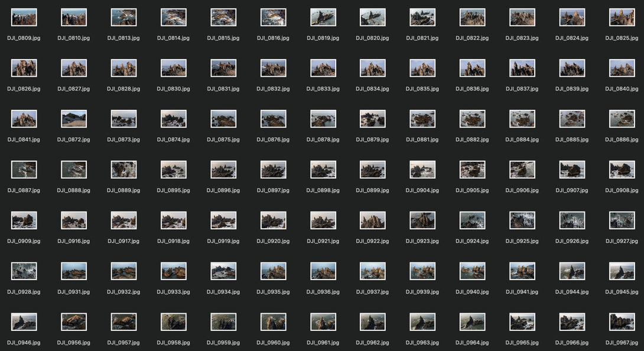Click the DJI_0899.jpg name label
The width and height of the screenshot is (644, 351).
coord(373,190)
